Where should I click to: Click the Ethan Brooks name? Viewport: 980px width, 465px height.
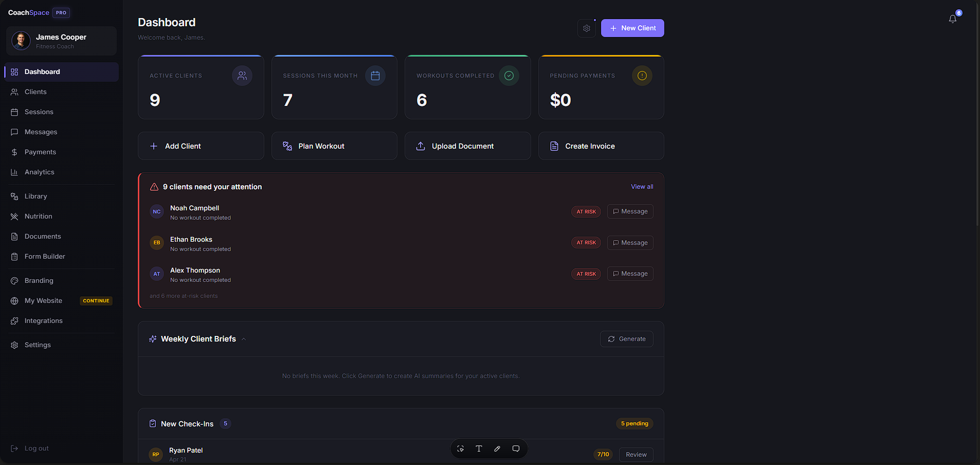[x=191, y=240]
